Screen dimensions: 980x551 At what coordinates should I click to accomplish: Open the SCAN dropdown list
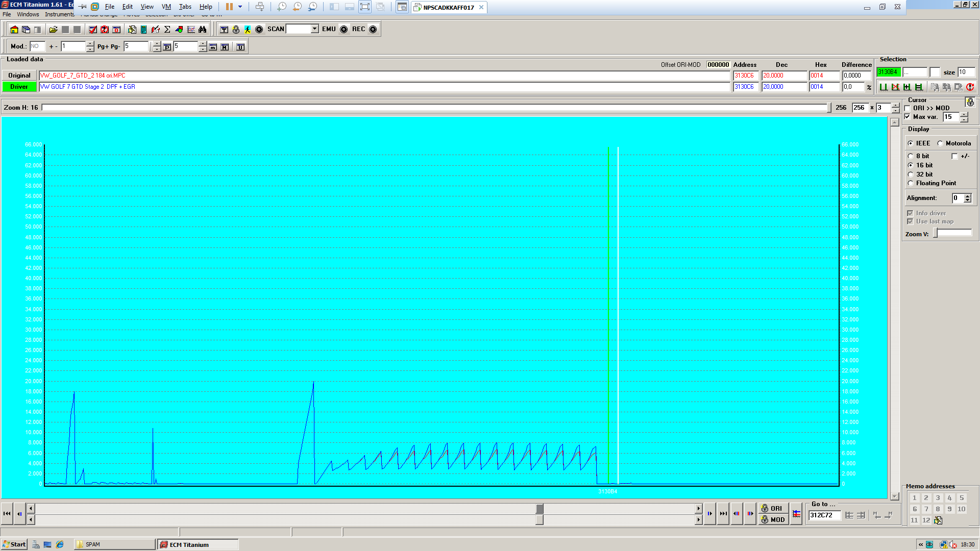(315, 29)
